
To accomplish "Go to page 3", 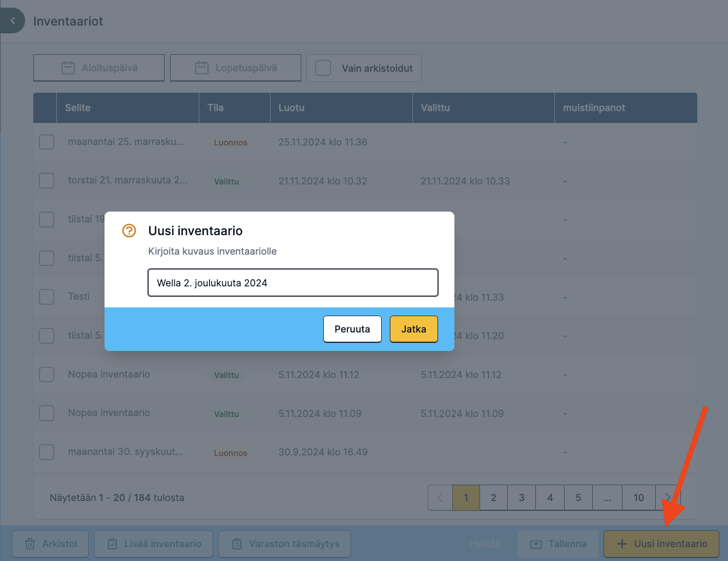I will pyautogui.click(x=522, y=497).
